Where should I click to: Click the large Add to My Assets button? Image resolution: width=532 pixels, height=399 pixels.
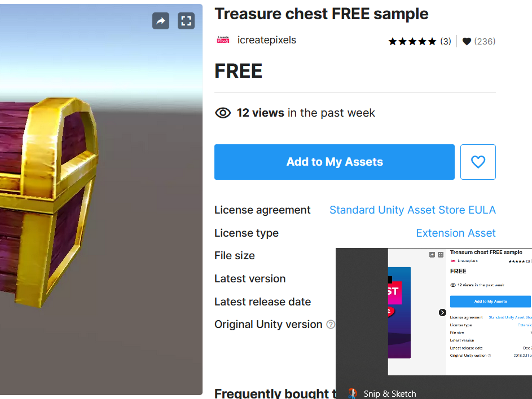pyautogui.click(x=335, y=162)
